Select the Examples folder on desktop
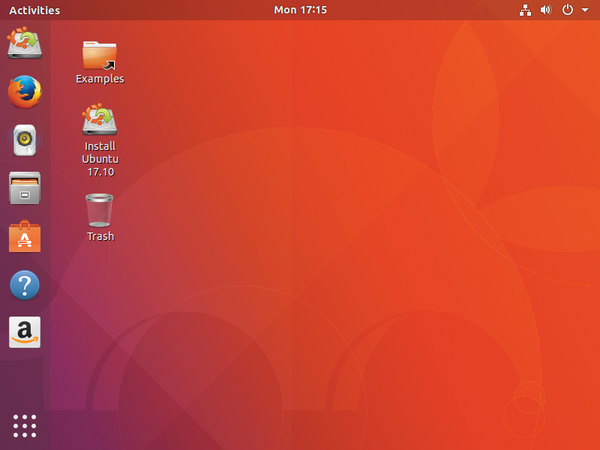 [100, 62]
